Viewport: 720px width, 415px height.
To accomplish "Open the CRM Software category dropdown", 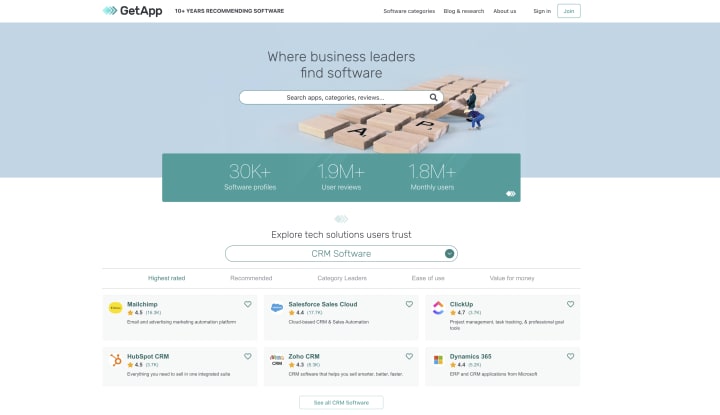I will tap(341, 253).
